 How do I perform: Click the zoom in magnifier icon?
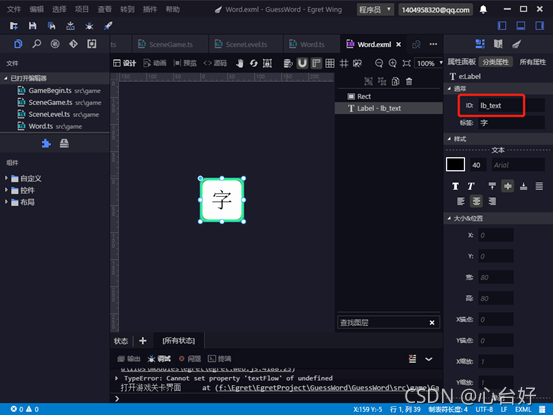coord(393,63)
